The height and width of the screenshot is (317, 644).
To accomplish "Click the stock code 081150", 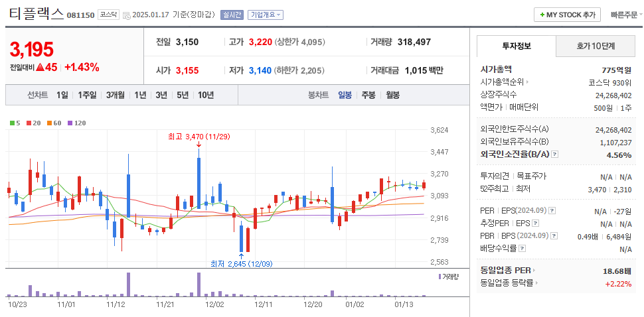I will click(x=80, y=15).
